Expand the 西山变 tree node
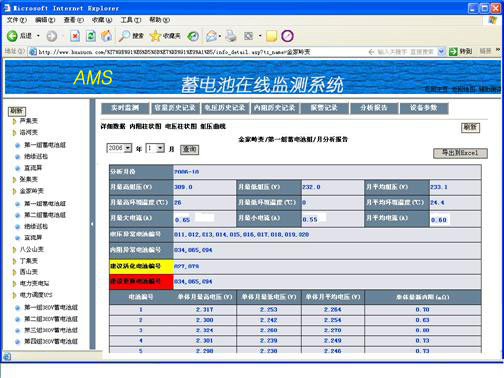504x378 pixels. tap(14, 272)
